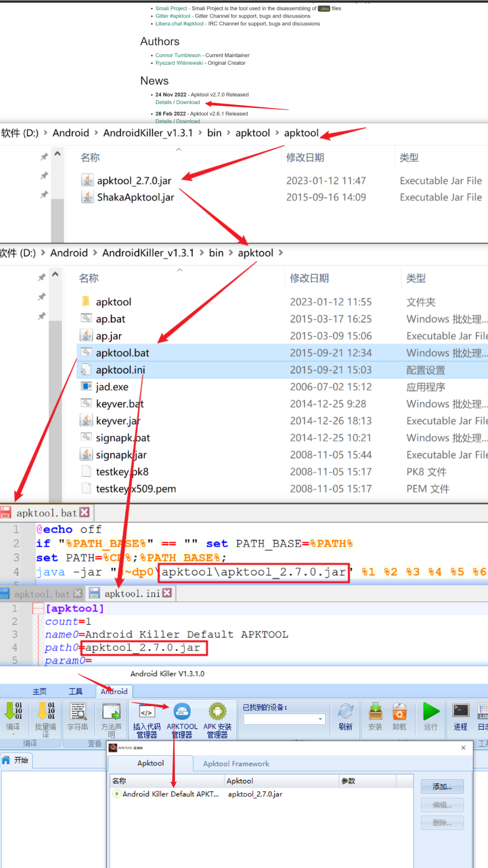488x868 pixels.
Task: Expand chevron after Android in lower path bar
Action: (95, 253)
